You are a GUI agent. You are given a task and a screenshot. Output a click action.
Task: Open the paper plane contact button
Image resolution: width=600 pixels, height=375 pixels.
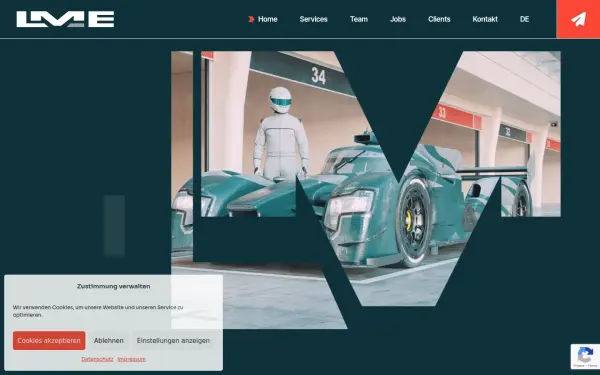(x=578, y=19)
